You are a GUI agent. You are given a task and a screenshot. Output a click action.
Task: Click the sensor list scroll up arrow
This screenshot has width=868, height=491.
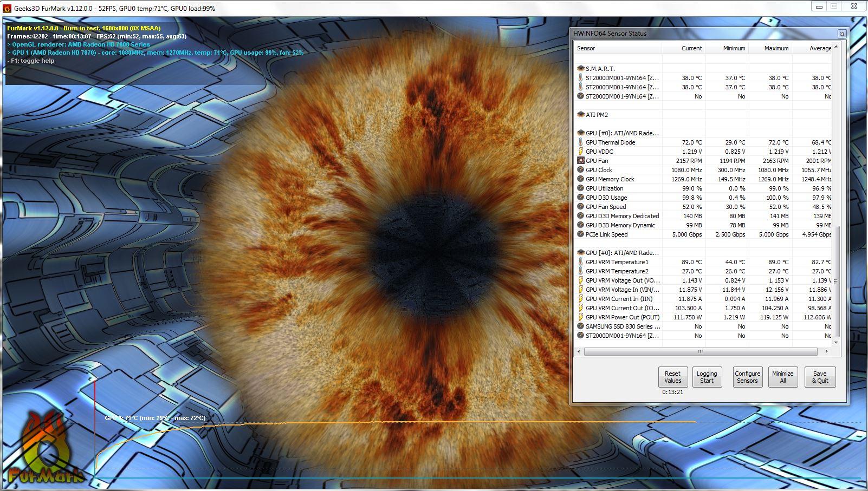point(835,48)
